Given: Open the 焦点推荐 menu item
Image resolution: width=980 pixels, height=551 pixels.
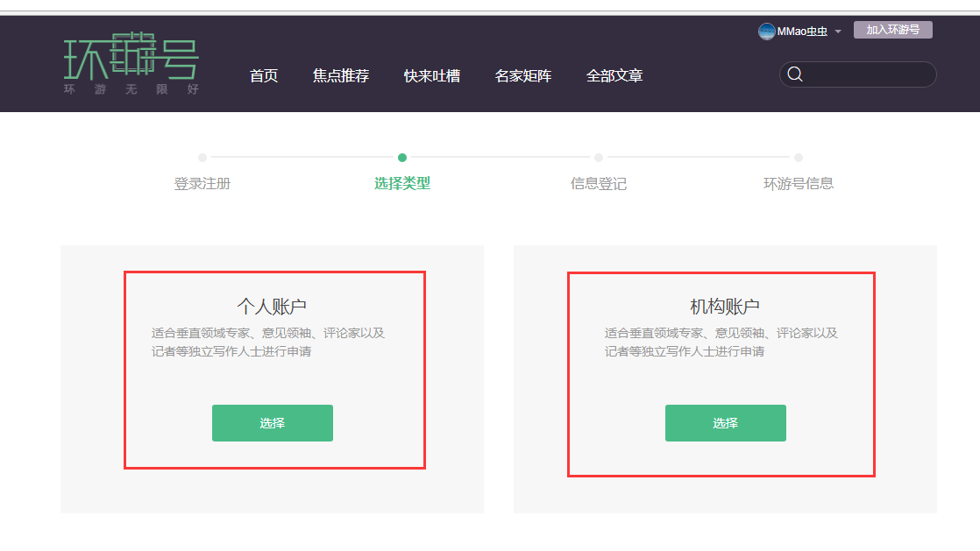Looking at the screenshot, I should pyautogui.click(x=341, y=75).
